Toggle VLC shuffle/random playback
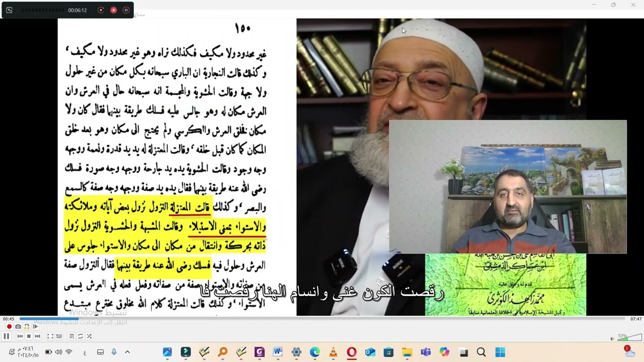Screen dimensions: 644x362 90,336
